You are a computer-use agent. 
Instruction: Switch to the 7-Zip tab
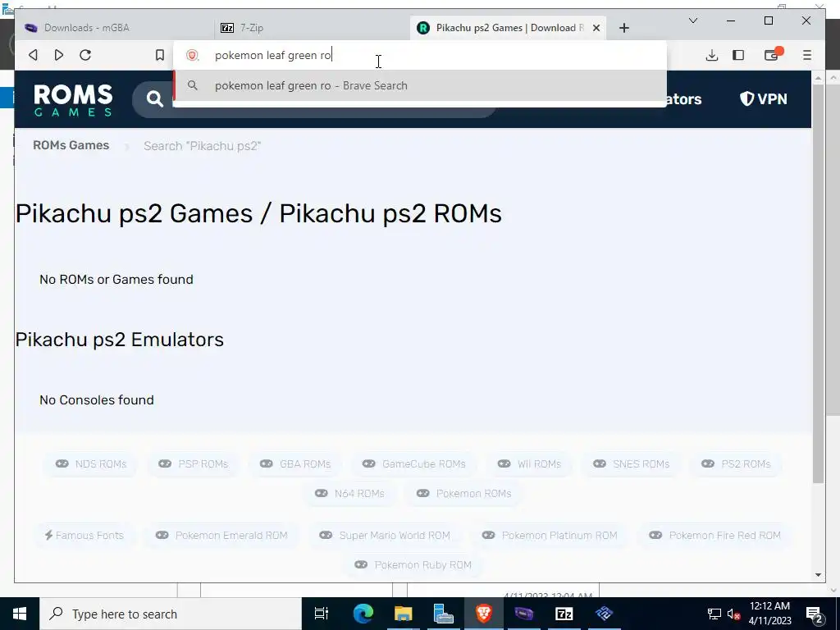(x=313, y=28)
